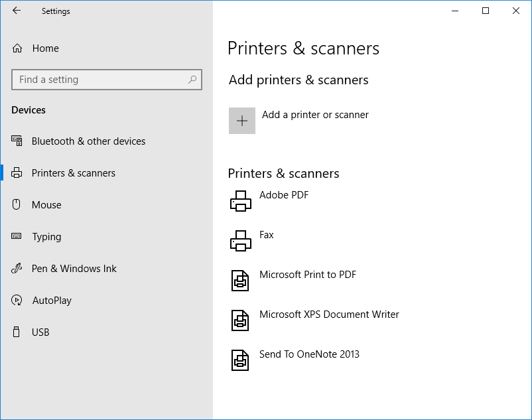This screenshot has height=420, width=532.
Task: Click the Adobe PDF printer icon
Action: tap(241, 201)
